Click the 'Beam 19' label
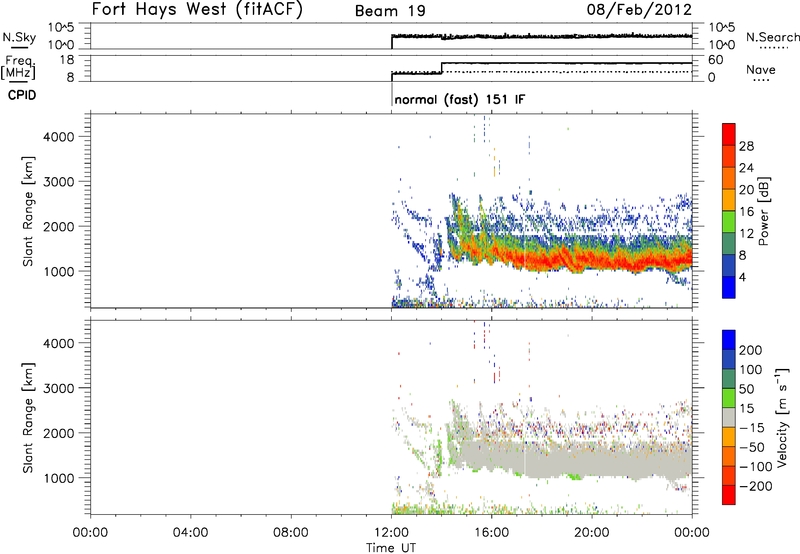Viewport: 800px width, 554px height. [390, 11]
